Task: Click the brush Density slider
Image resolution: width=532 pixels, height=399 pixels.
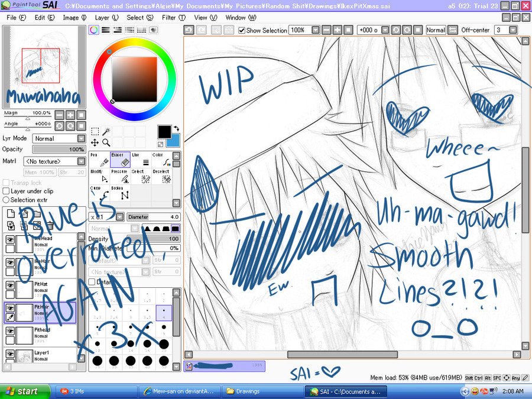Action: tap(153, 239)
